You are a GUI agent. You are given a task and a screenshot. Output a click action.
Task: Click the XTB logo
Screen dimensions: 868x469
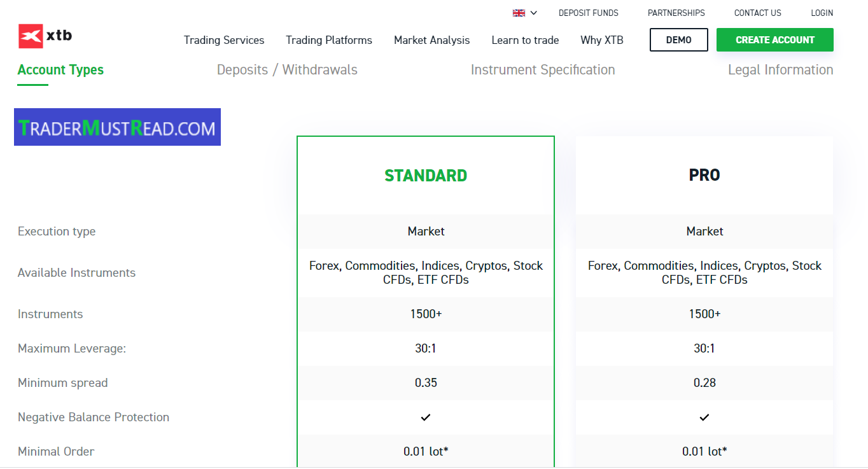coord(45,36)
